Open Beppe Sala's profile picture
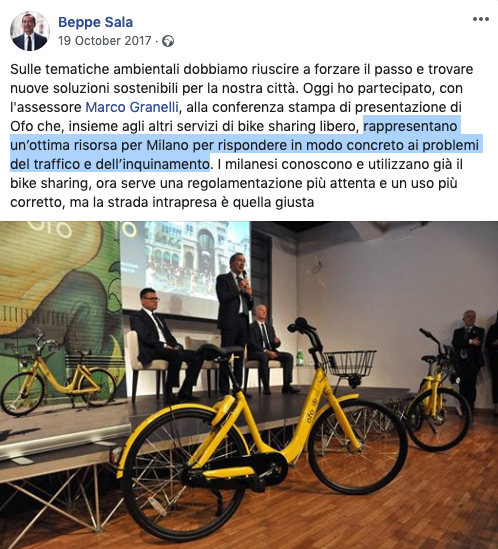498x549 pixels. [x=29, y=31]
